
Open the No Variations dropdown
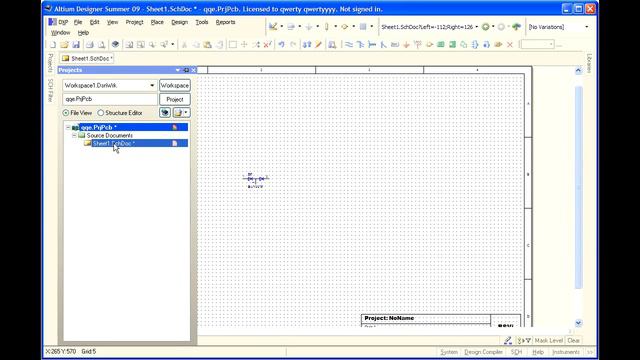click(x=587, y=27)
